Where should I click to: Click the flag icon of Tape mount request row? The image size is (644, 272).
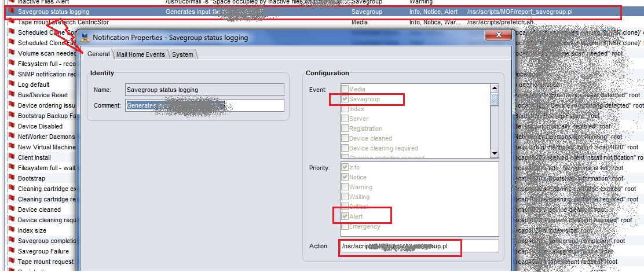point(12,262)
